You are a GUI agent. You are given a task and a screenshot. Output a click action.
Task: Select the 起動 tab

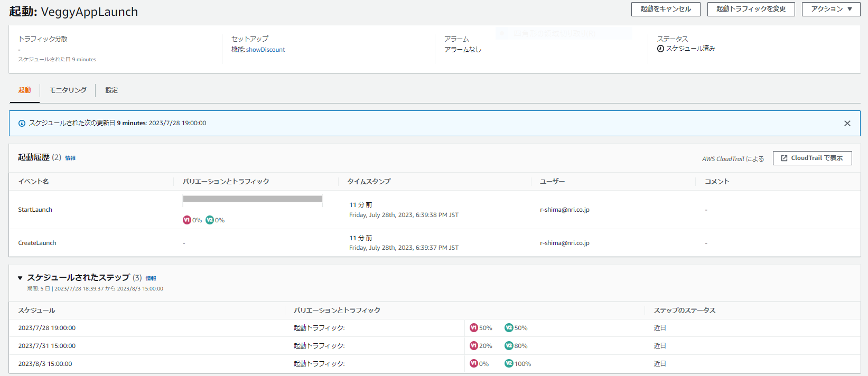[x=25, y=90]
